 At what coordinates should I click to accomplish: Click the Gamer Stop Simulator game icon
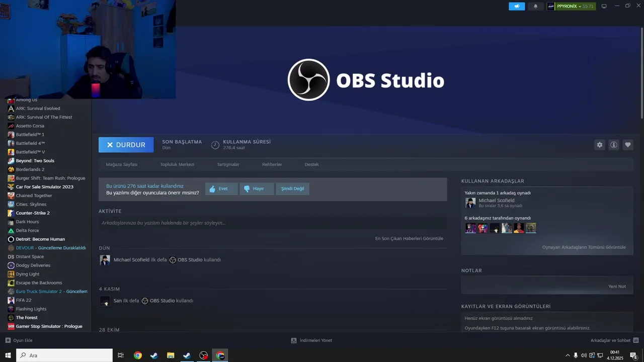pyautogui.click(x=11, y=326)
